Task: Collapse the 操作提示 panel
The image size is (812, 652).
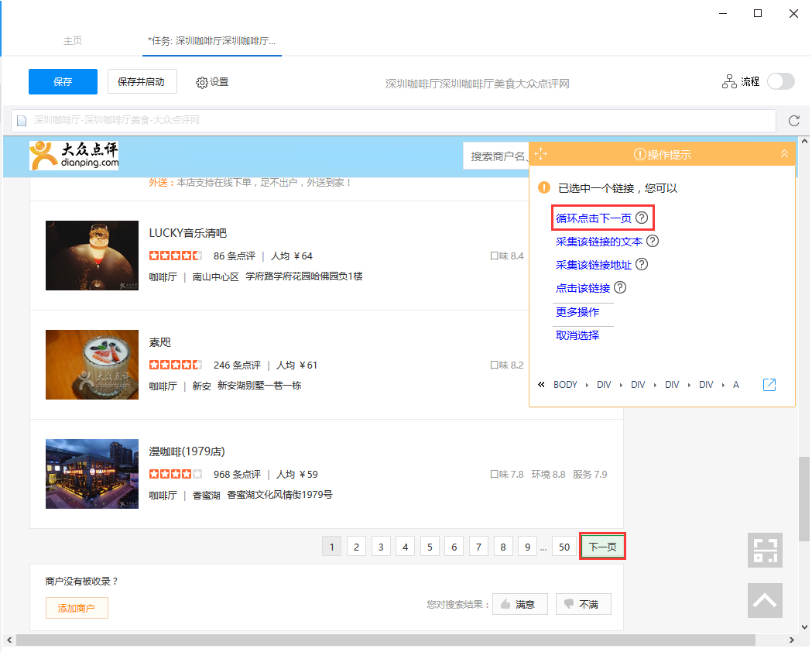Action: pyautogui.click(x=784, y=154)
